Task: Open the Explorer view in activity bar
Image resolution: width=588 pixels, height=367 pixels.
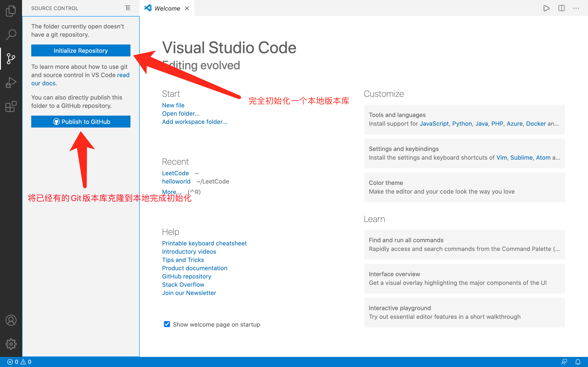Action: (11, 11)
